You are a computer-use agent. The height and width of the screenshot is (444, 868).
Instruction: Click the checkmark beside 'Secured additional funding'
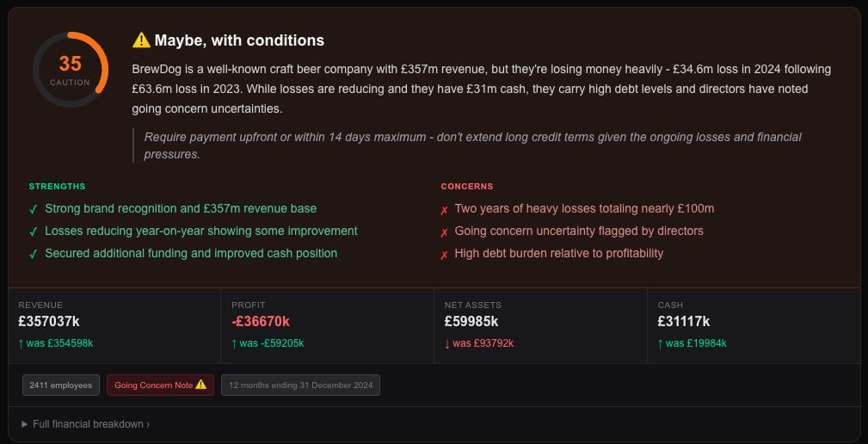click(x=34, y=254)
